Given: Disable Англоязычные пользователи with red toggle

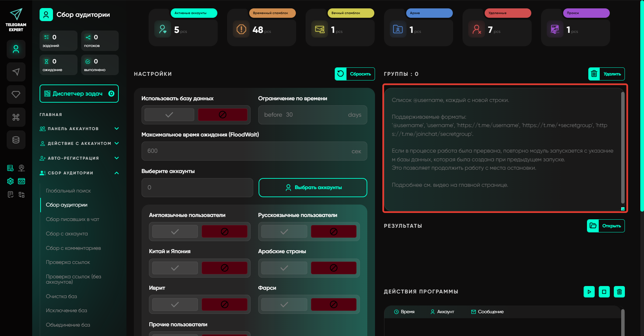Looking at the screenshot, I should coord(224,232).
